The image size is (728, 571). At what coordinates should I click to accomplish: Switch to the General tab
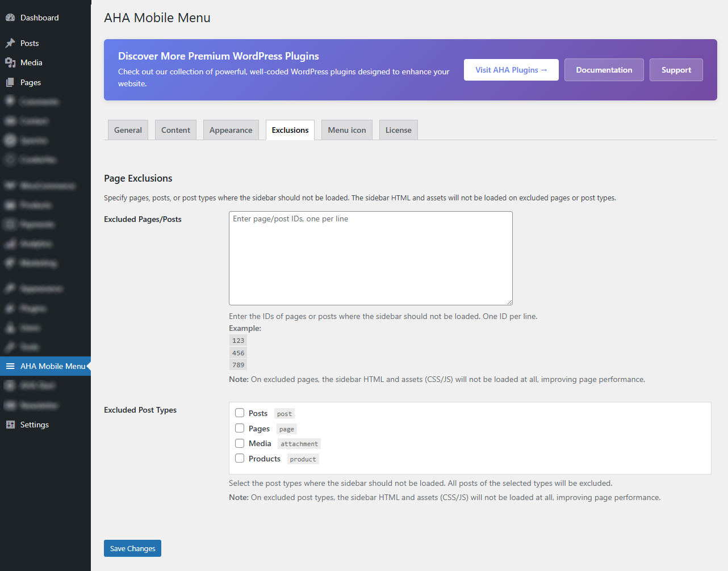click(128, 130)
